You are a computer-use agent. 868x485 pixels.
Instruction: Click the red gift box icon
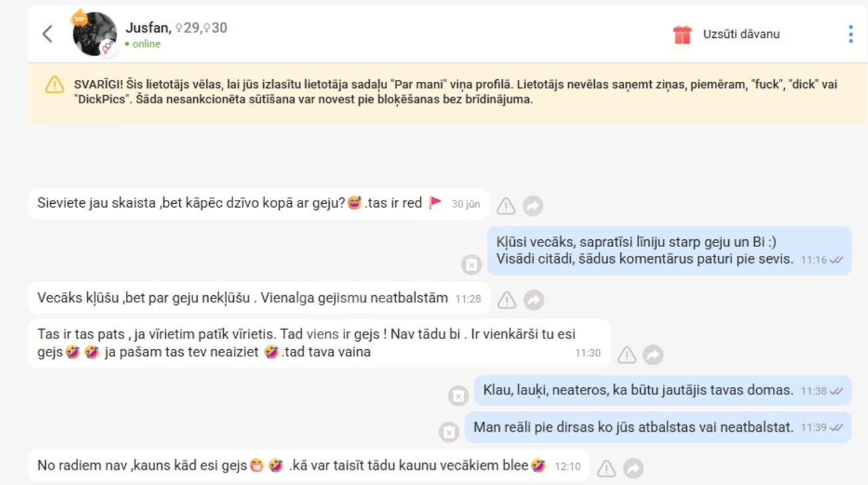pyautogui.click(x=682, y=35)
